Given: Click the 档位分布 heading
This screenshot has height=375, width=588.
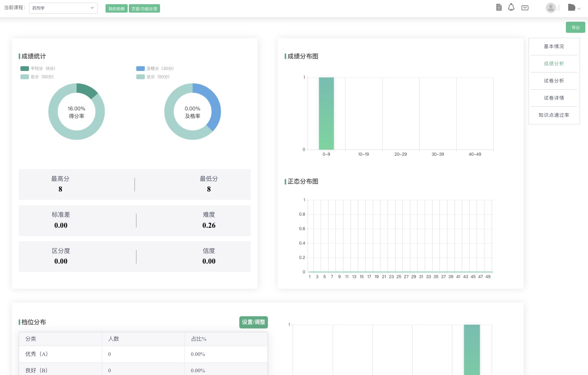Looking at the screenshot, I should click(x=34, y=322).
